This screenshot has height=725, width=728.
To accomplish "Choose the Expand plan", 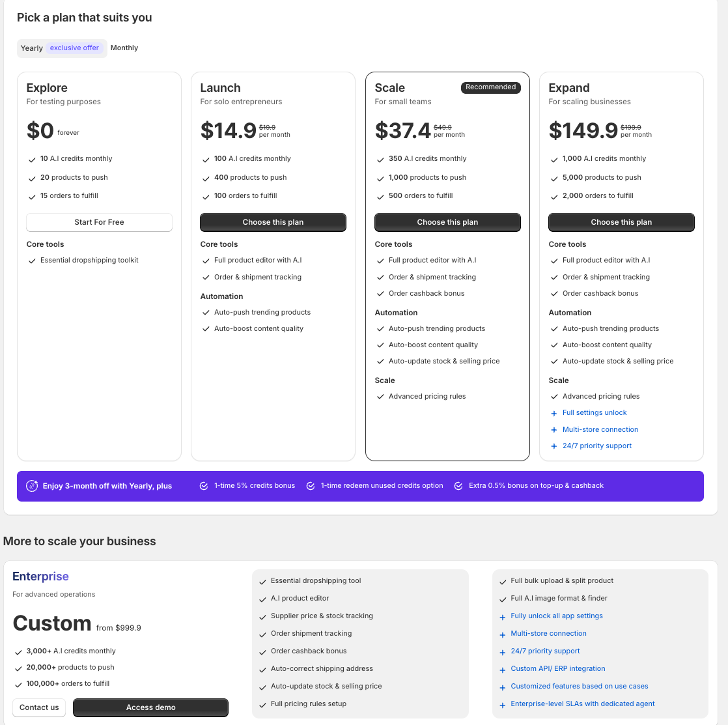I will 621,222.
